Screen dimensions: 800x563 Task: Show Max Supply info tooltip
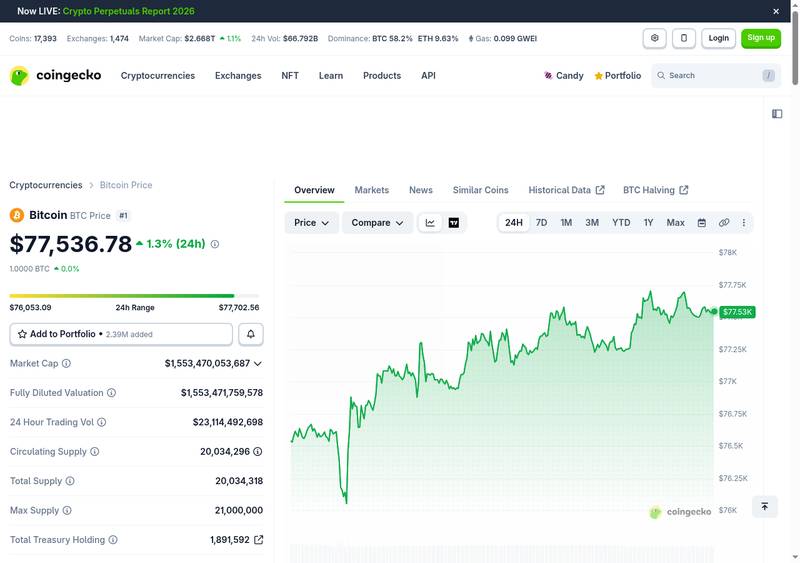click(x=67, y=510)
